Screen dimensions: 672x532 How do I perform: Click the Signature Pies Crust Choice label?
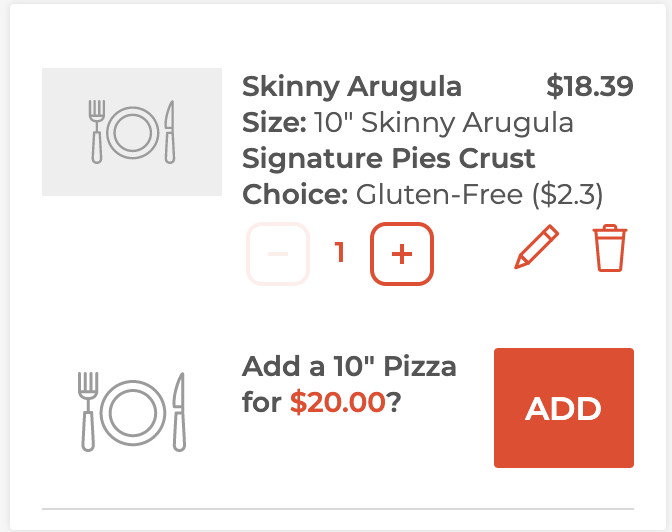388,177
